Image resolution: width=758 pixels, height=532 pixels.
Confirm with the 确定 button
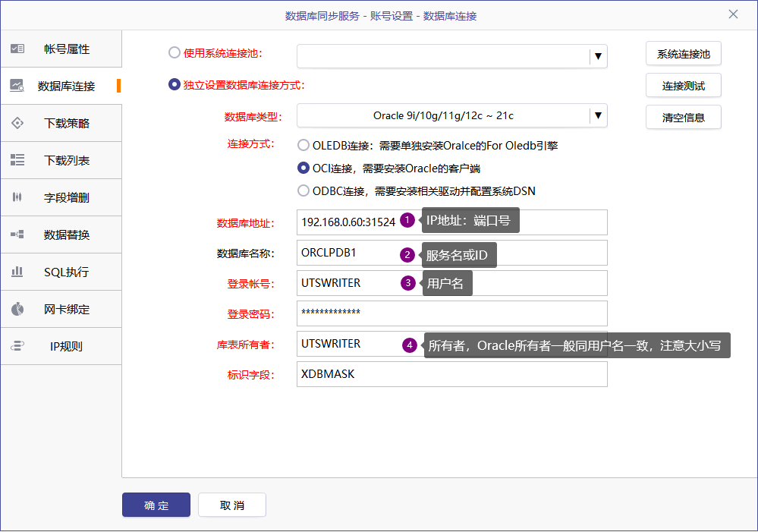coord(156,505)
